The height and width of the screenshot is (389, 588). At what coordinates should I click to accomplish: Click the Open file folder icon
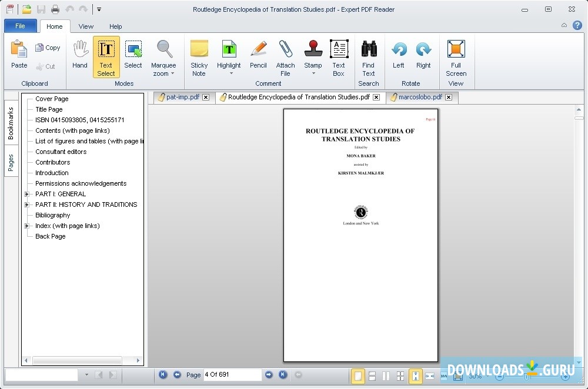click(26, 9)
